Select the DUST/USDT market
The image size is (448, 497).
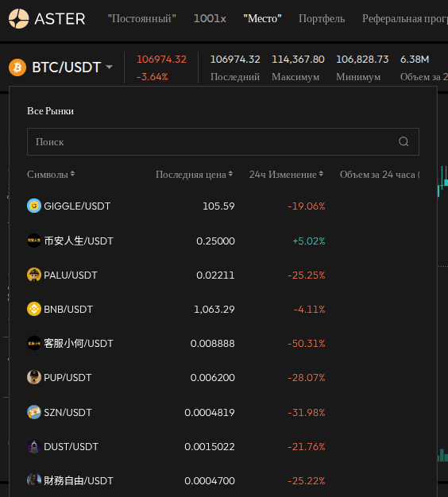click(223, 447)
